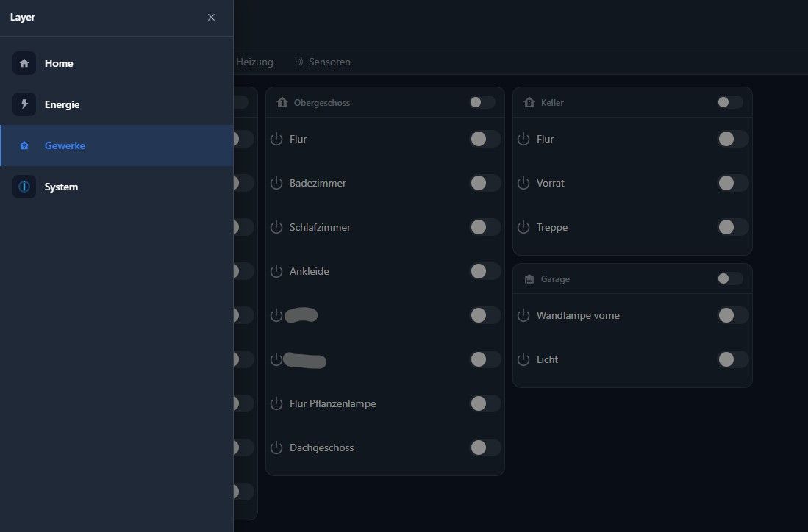This screenshot has height=532, width=808.
Task: Switch on Obergeschoss Flur light
Action: [485, 139]
